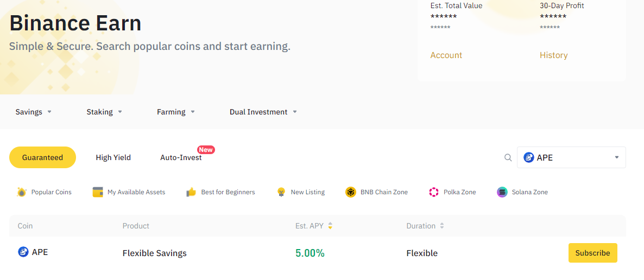Click the Polka Zone pink icon
Image resolution: width=644 pixels, height=280 pixels.
coord(434,192)
